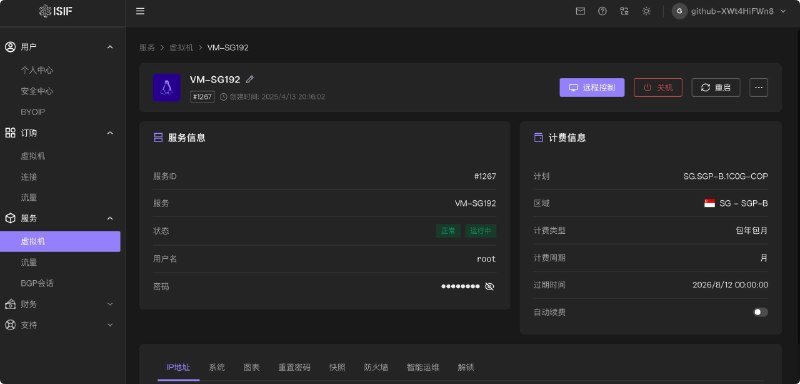Click the 财务 wallet icon in sidebar

(x=10, y=304)
